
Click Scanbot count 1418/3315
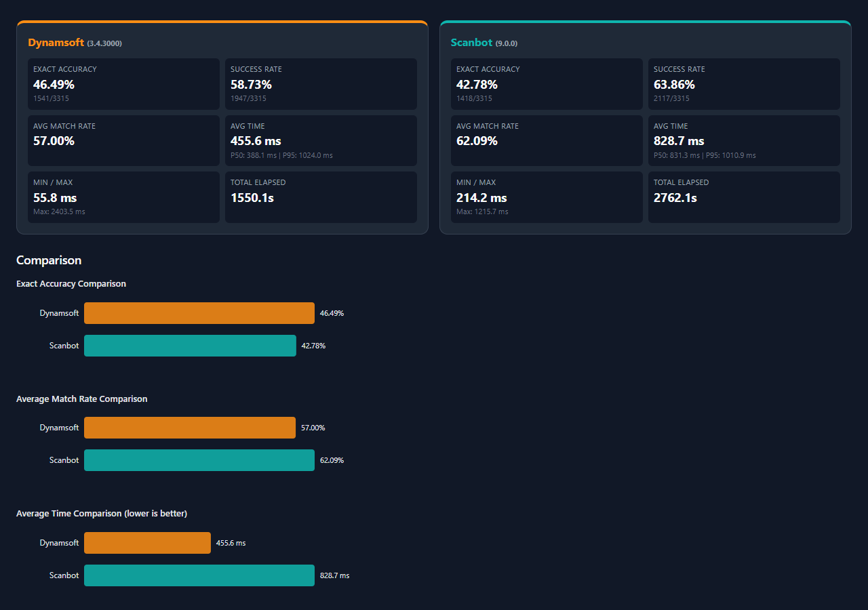pyautogui.click(x=474, y=98)
